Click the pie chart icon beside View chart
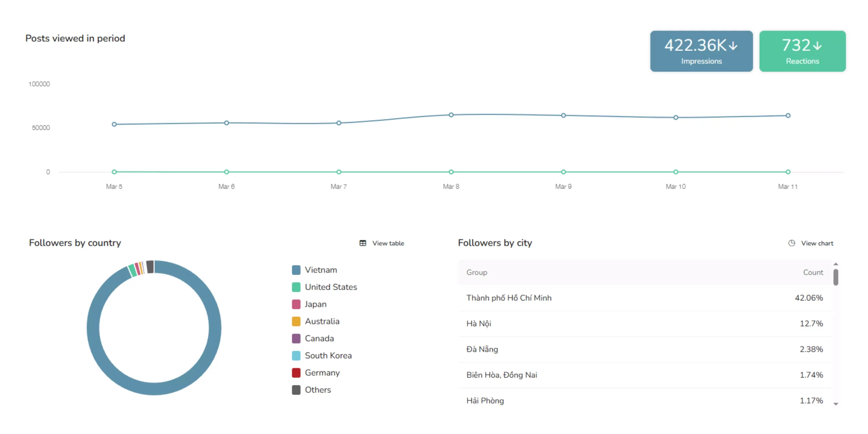This screenshot has height=434, width=868. [791, 243]
